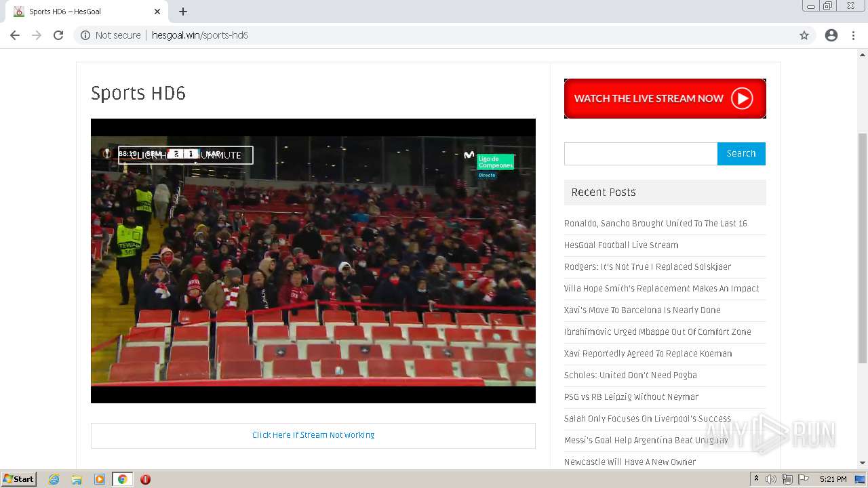
Task: Open Internet Explorer from taskbar
Action: 54,479
